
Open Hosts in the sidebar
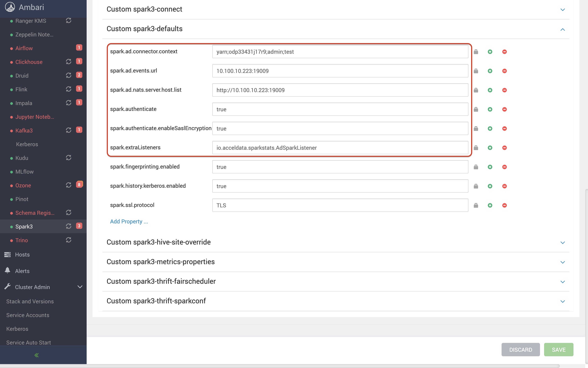click(x=22, y=255)
